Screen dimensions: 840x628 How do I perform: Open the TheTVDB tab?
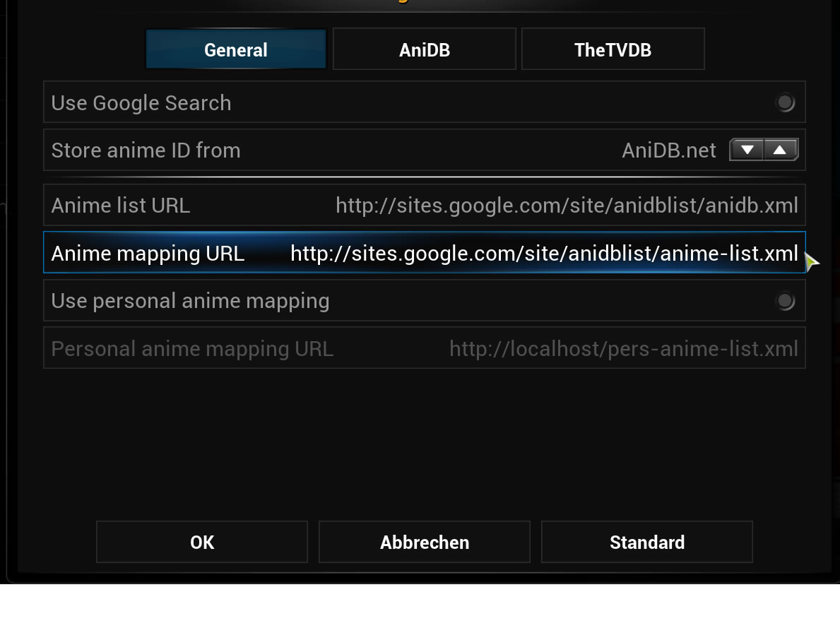(x=613, y=49)
